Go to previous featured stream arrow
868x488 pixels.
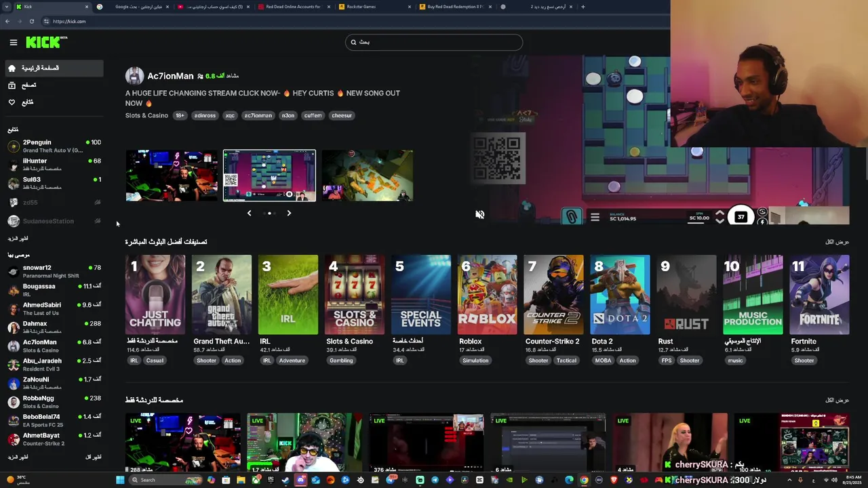pos(249,213)
